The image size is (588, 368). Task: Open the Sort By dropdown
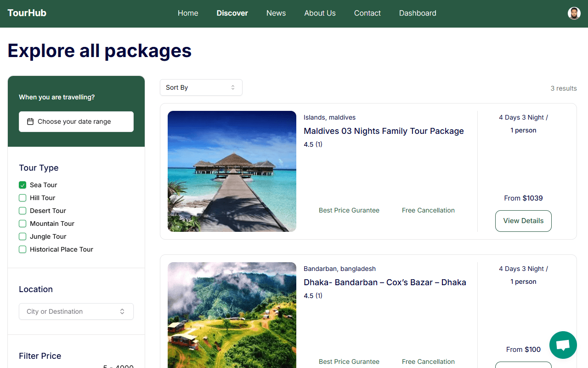click(201, 87)
